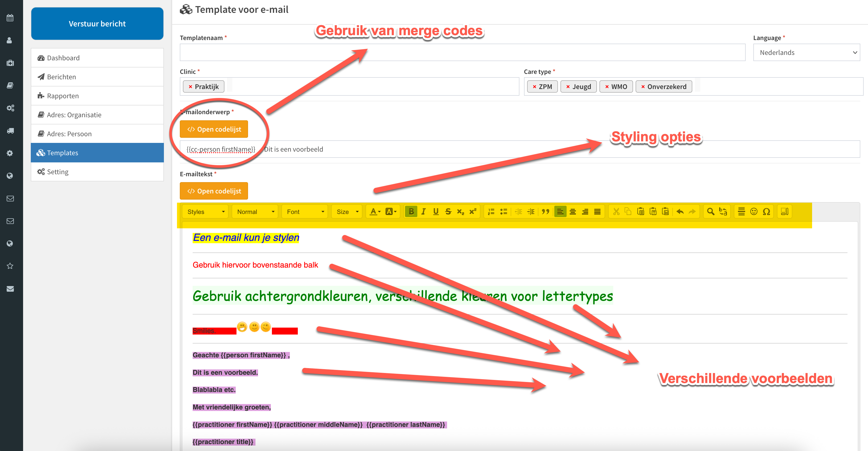Open the truck icon in the dark sidebar
The height and width of the screenshot is (451, 868).
click(x=10, y=131)
